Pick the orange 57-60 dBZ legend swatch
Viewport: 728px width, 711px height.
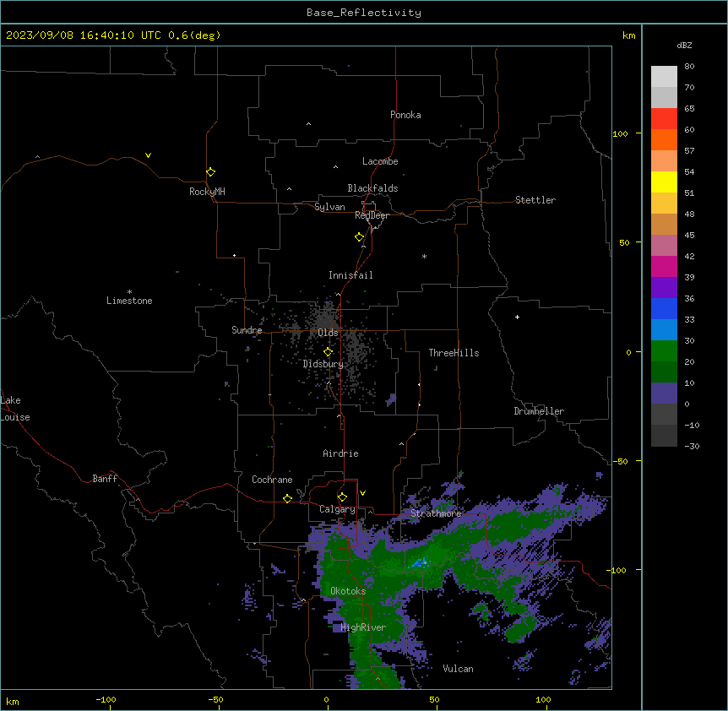click(664, 139)
